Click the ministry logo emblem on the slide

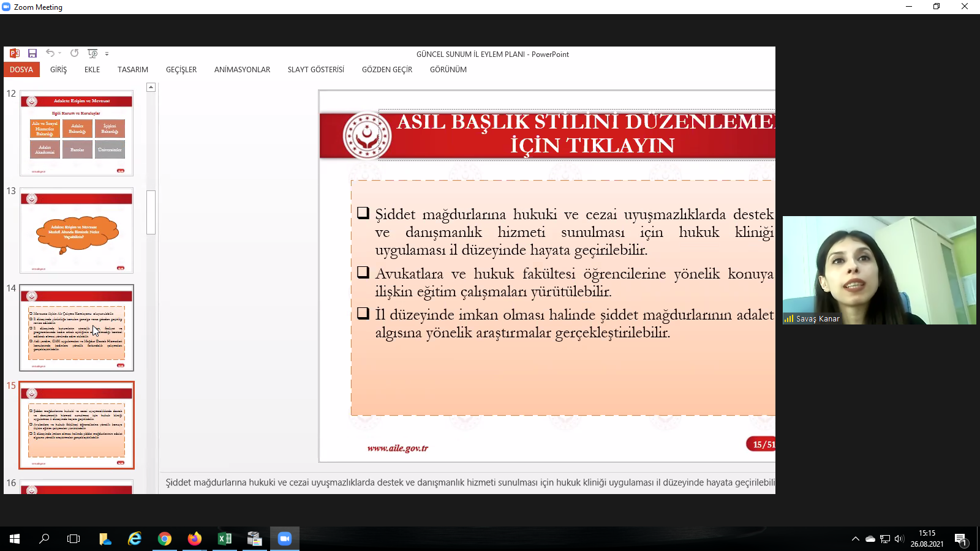click(x=366, y=135)
